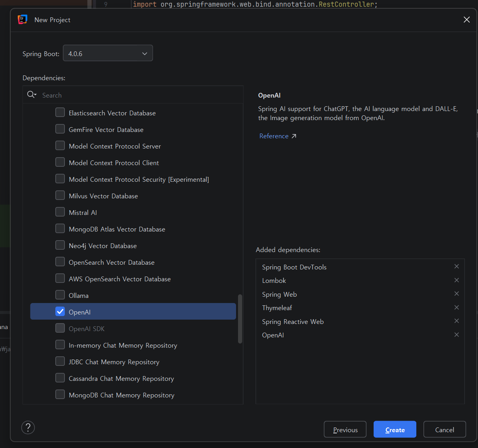Select 'Lombok' in added dependencies
The image size is (478, 448).
tap(274, 280)
